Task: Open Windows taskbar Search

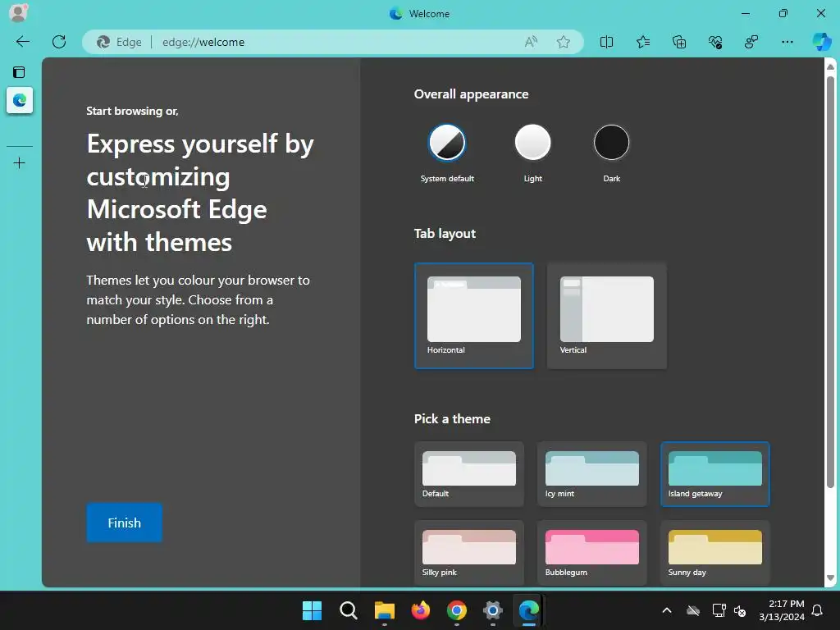Action: (348, 610)
